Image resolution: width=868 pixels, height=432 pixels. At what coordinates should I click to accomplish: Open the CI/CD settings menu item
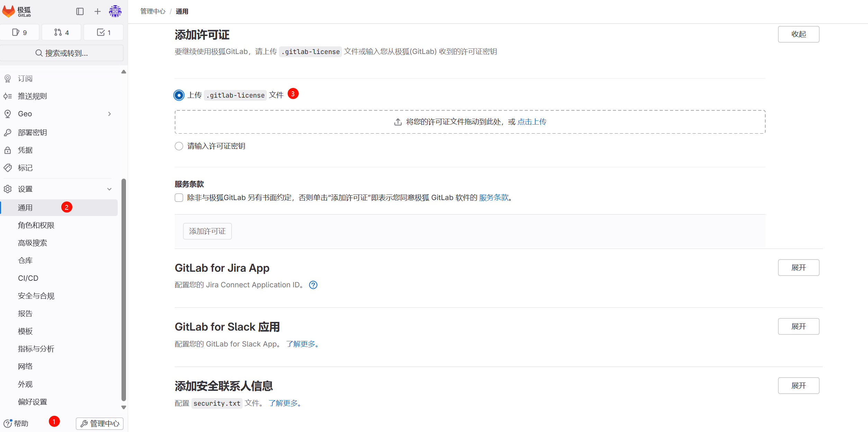28,278
